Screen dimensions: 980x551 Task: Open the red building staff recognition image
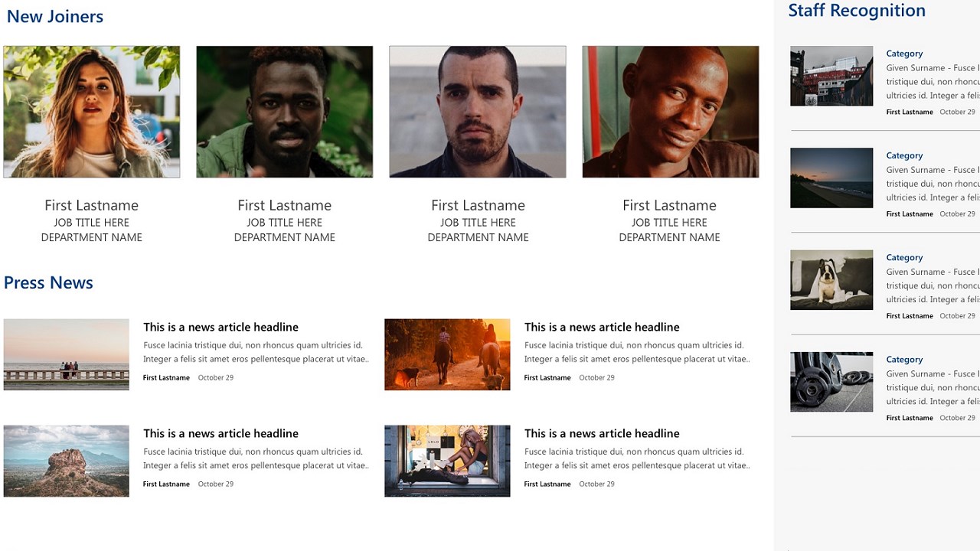(831, 76)
